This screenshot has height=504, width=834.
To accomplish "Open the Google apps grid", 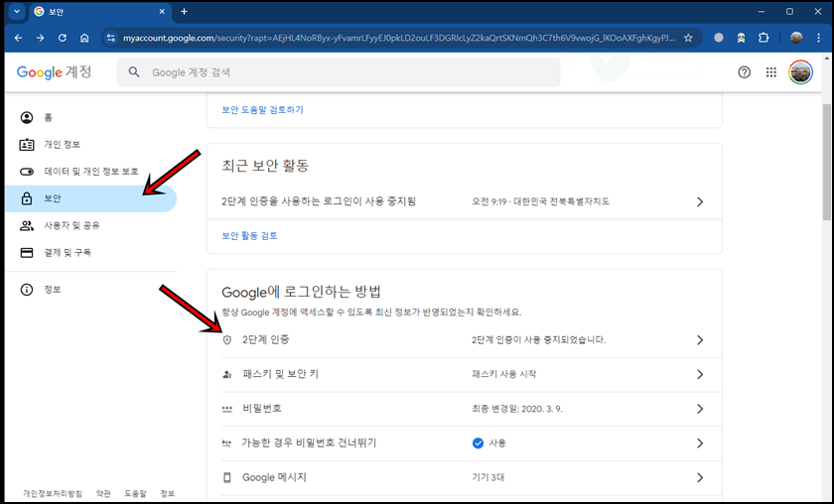I will pos(771,72).
